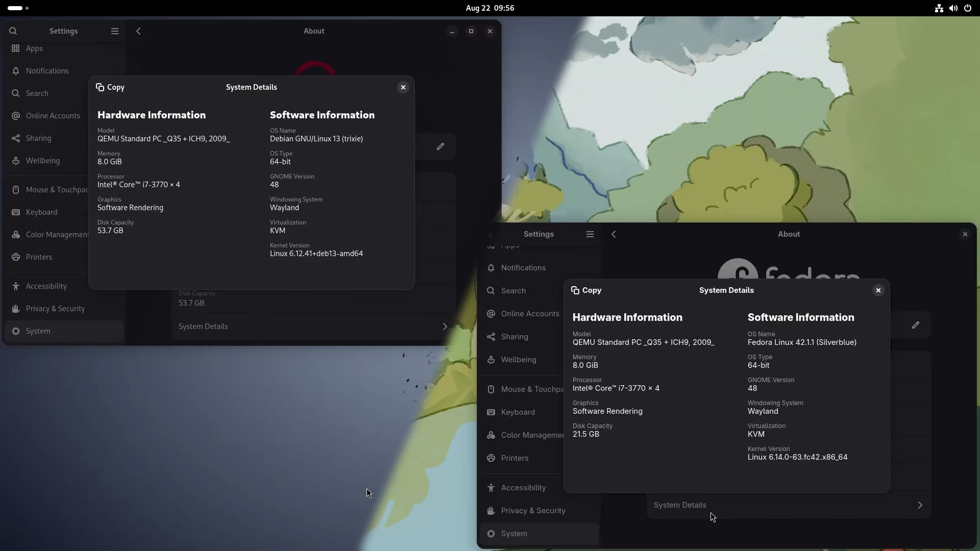Click Copy in Debian System Details dialog
The height and width of the screenshot is (551, 980).
point(110,87)
